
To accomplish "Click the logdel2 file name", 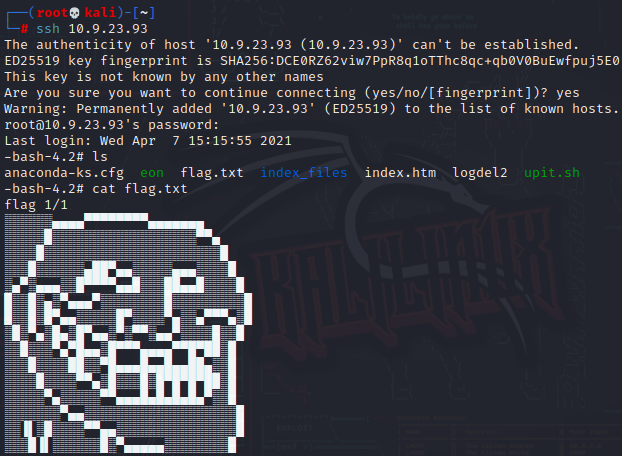I will [x=480, y=173].
